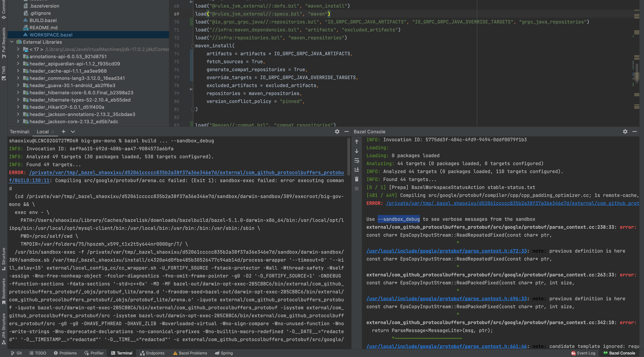
Task: Switch to the Bazel Problems tab
Action: pos(190,353)
